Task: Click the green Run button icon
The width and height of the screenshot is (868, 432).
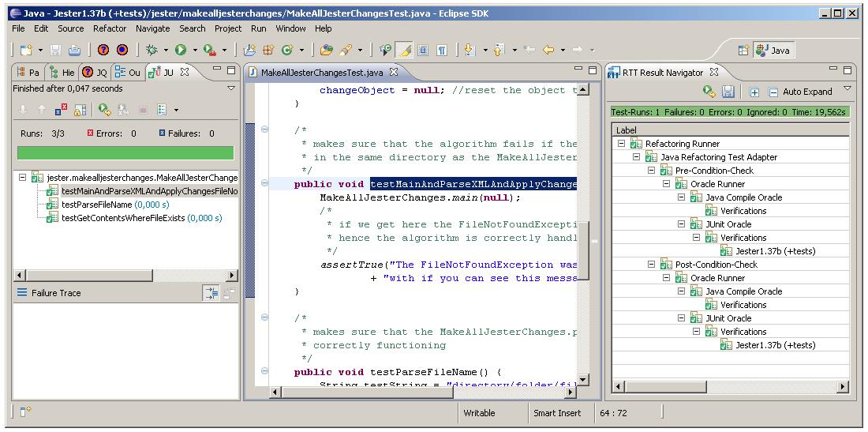Action: (x=180, y=49)
